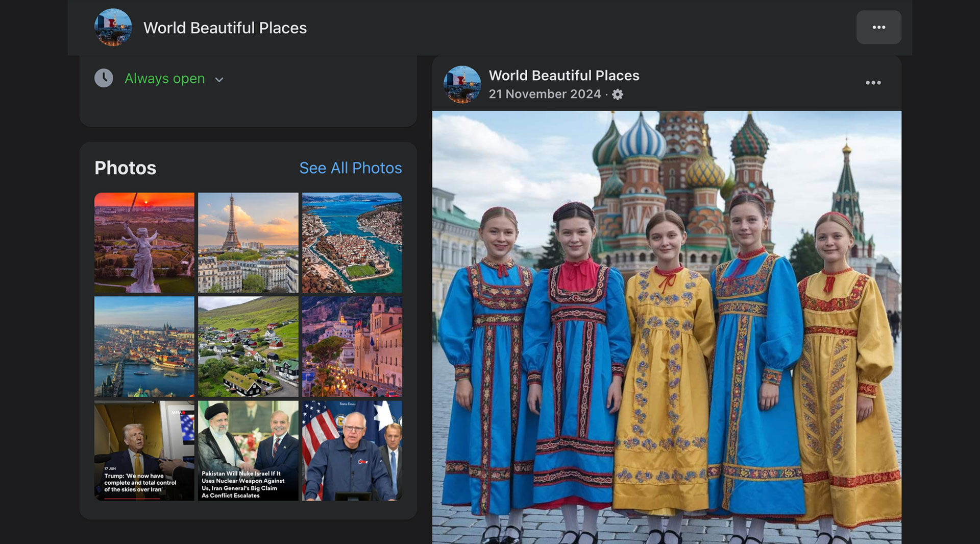Open the river city with bridge thumbnail

click(144, 346)
